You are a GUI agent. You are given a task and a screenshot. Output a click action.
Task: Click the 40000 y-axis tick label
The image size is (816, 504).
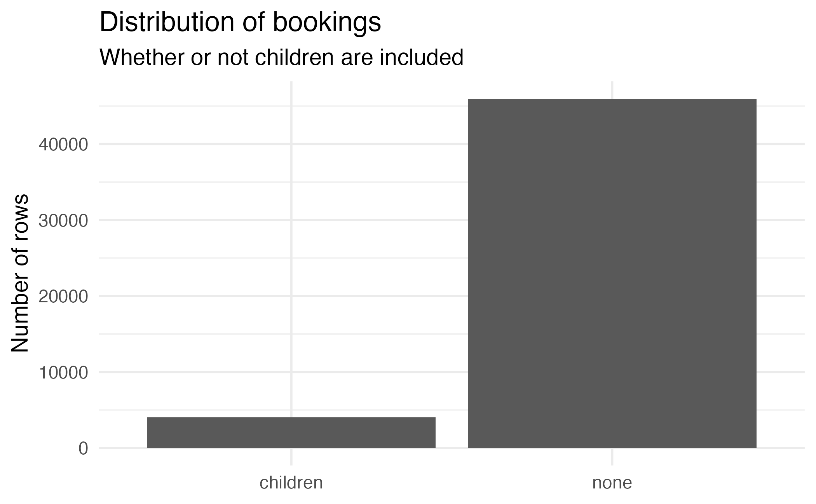[x=63, y=145]
